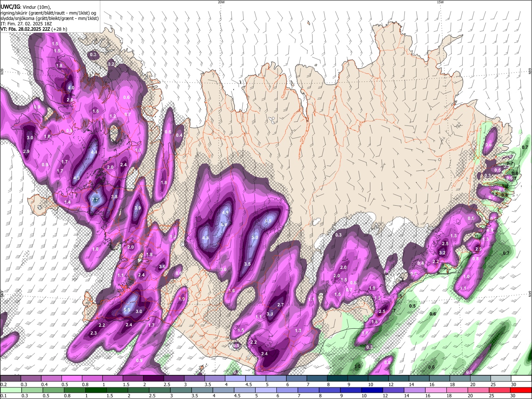The width and height of the screenshot is (532, 399).
Task: Pick the violet 12–14 swatch in the bottom legend row
Action: [x=394, y=390]
